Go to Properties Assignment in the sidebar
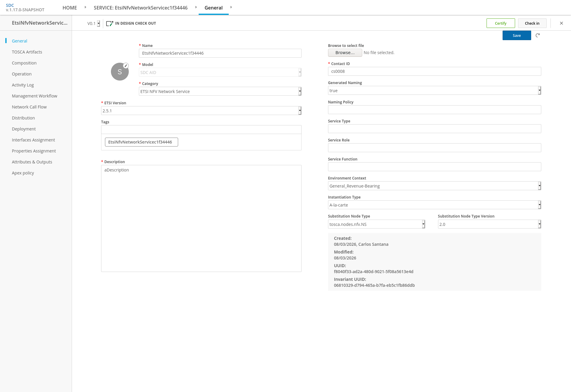 [34, 151]
